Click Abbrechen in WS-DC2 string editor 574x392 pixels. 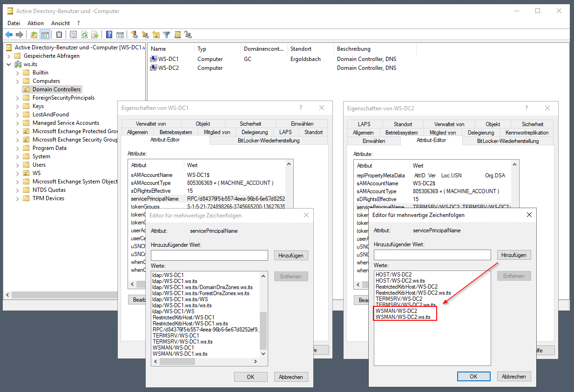514,377
